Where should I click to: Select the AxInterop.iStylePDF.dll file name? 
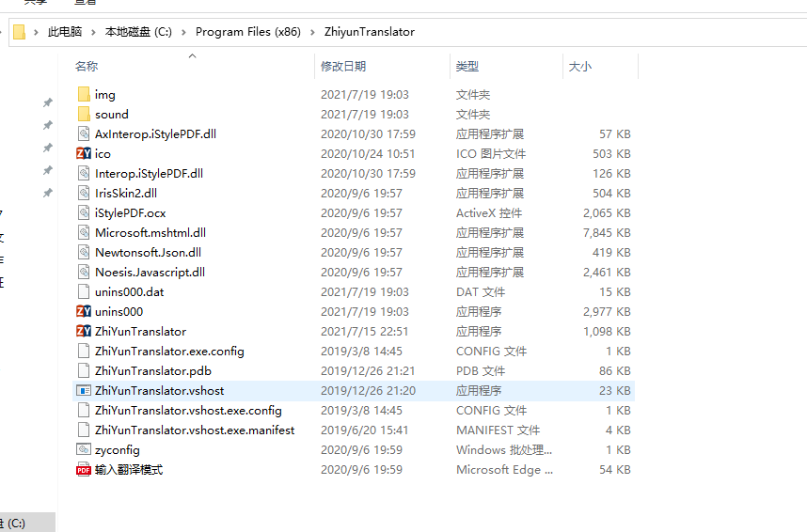pos(155,133)
